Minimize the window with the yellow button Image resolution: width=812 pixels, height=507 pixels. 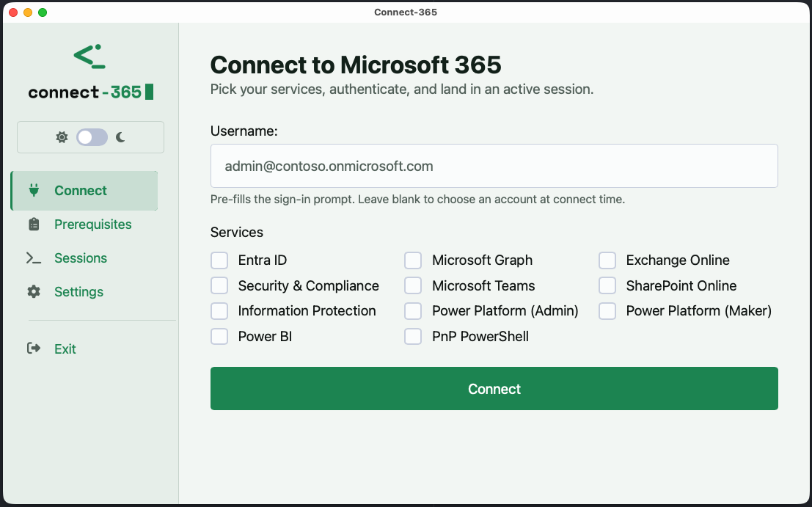pos(28,12)
